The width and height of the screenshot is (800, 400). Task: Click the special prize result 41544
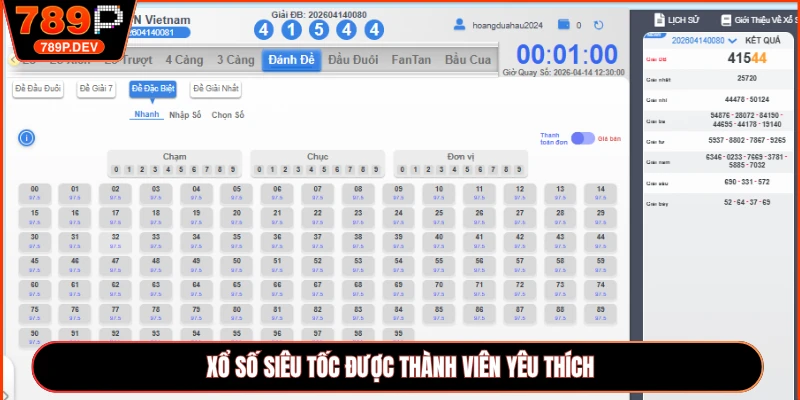pyautogui.click(x=746, y=59)
